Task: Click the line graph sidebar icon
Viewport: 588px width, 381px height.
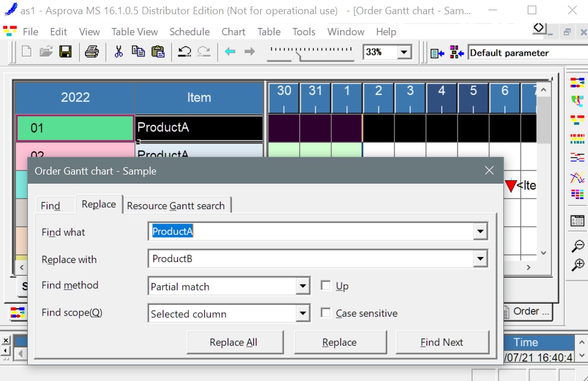Action: point(578,177)
